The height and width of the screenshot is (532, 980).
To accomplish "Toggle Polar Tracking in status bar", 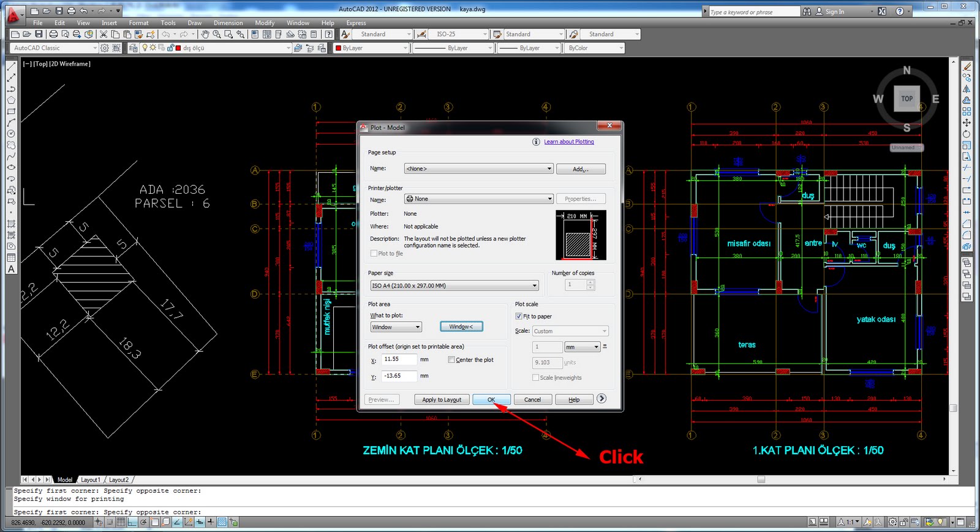I will click(143, 522).
